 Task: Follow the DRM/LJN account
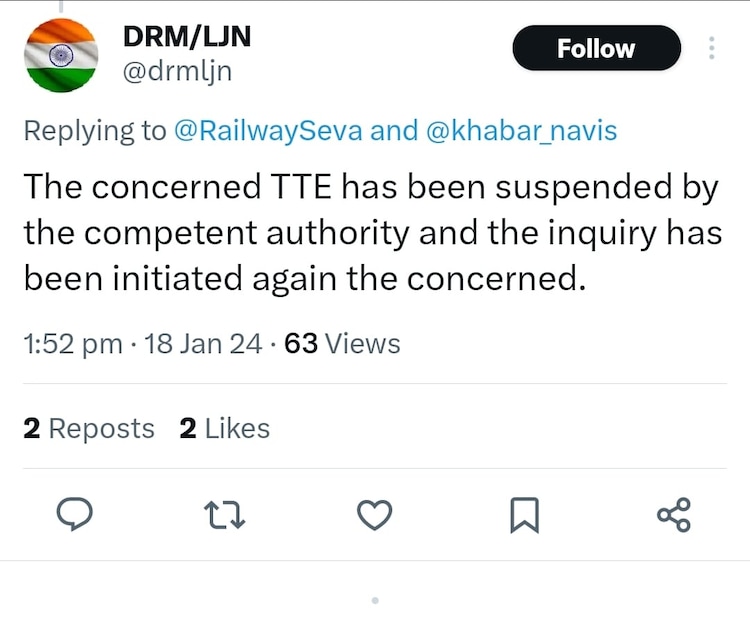[x=596, y=48]
